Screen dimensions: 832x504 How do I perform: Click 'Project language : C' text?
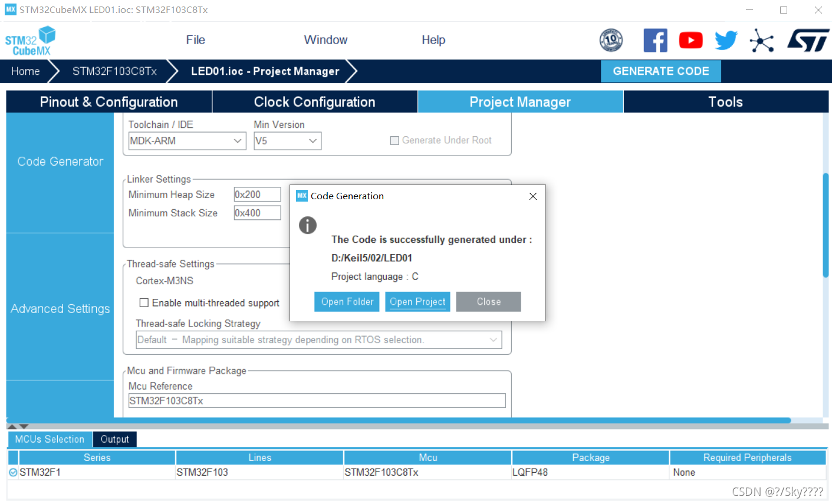(375, 276)
